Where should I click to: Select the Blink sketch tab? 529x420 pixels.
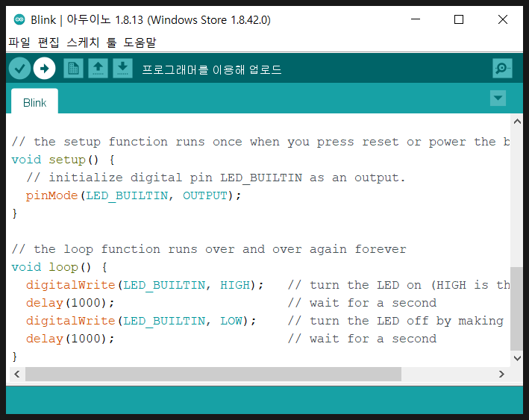(35, 102)
